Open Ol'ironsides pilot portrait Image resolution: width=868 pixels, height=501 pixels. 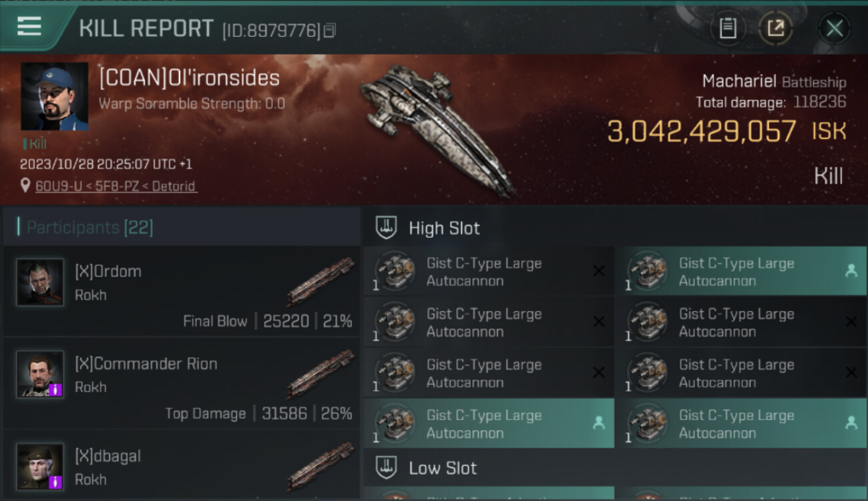(x=54, y=96)
